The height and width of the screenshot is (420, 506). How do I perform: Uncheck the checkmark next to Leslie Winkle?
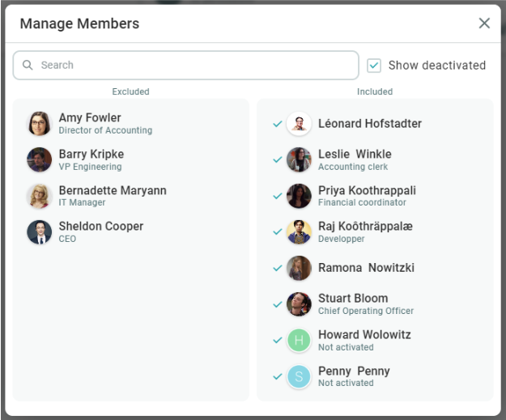tap(278, 160)
